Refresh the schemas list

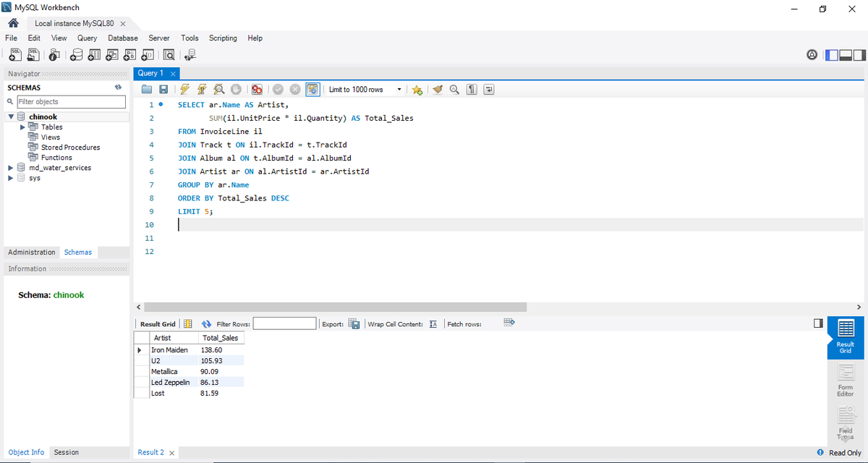coord(118,88)
